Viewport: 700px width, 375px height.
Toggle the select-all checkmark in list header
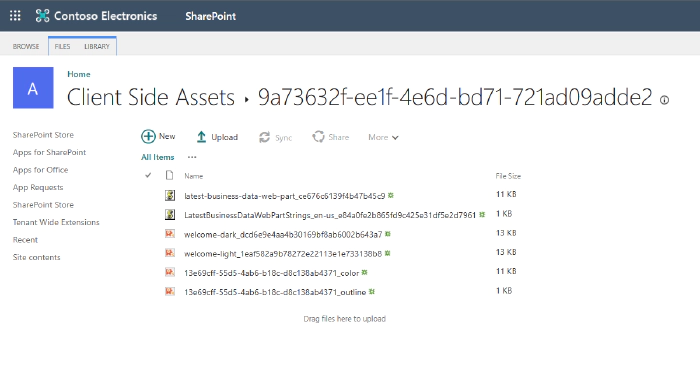tap(148, 175)
